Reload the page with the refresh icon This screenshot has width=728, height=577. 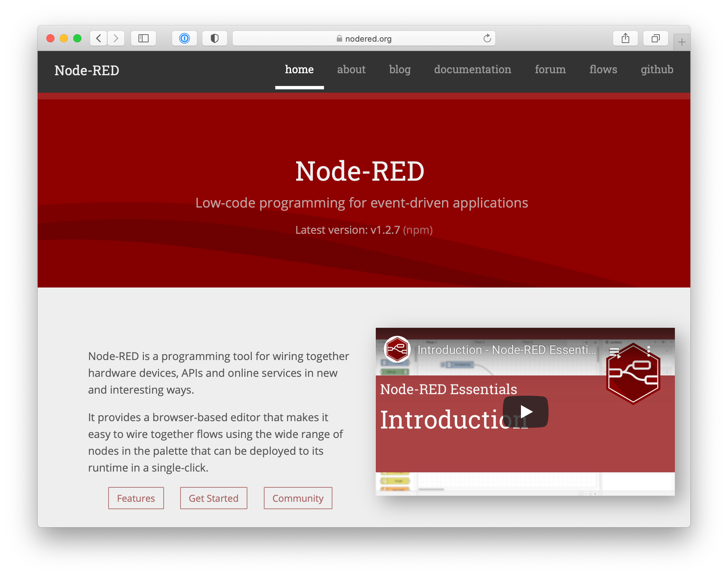487,39
